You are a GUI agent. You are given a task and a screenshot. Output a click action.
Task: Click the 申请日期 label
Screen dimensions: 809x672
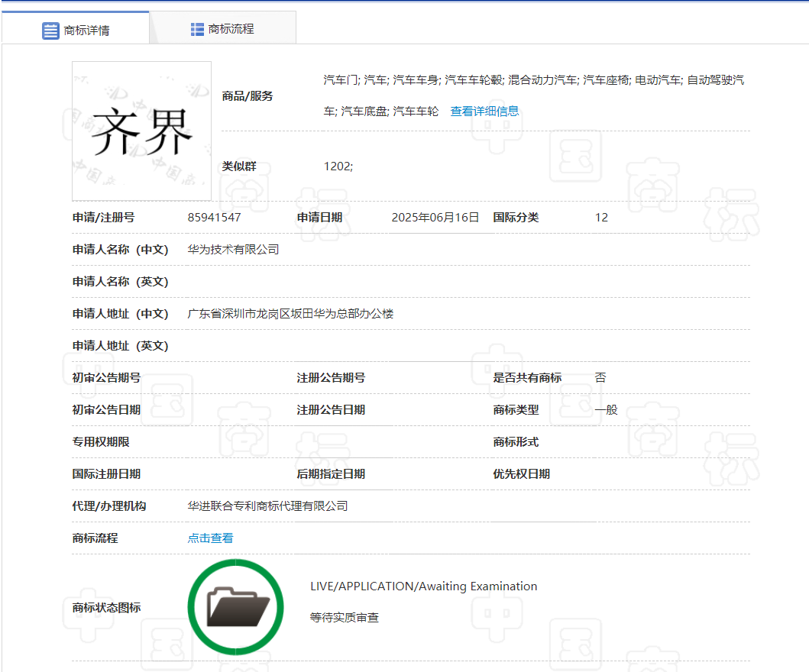[x=319, y=218]
